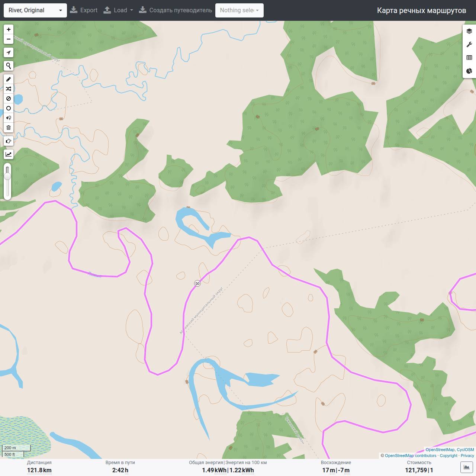Toggle the no-go areas circle-slash tool
476x476 pixels.
9,99
